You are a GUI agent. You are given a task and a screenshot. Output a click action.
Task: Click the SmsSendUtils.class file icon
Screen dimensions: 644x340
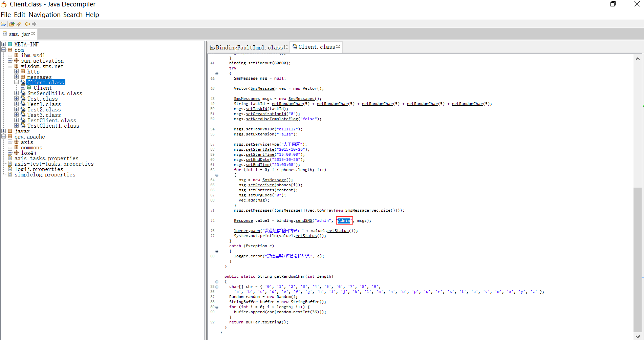point(23,93)
